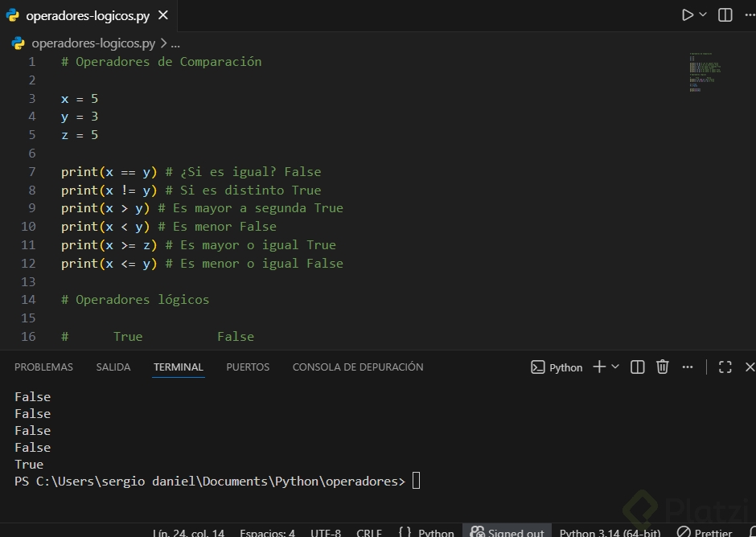
Task: Select the TERMINAL panel tab
Action: coord(179,367)
